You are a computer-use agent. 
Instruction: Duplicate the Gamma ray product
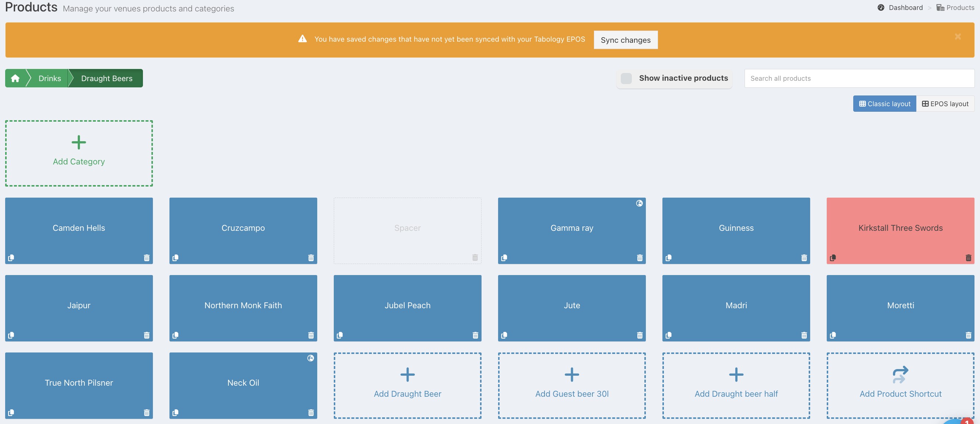pyautogui.click(x=504, y=258)
